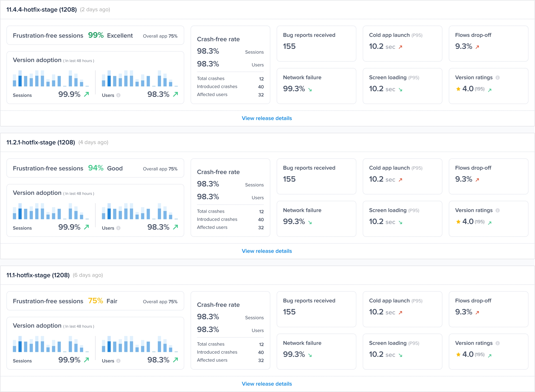535x392 pixels.
Task: Click star rating icon in 11.4.4 release
Action: [x=458, y=89]
